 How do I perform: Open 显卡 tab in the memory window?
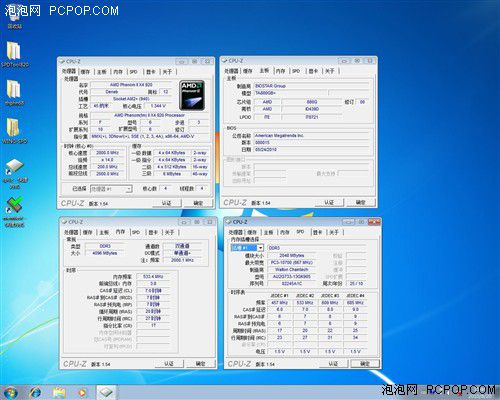153,232
